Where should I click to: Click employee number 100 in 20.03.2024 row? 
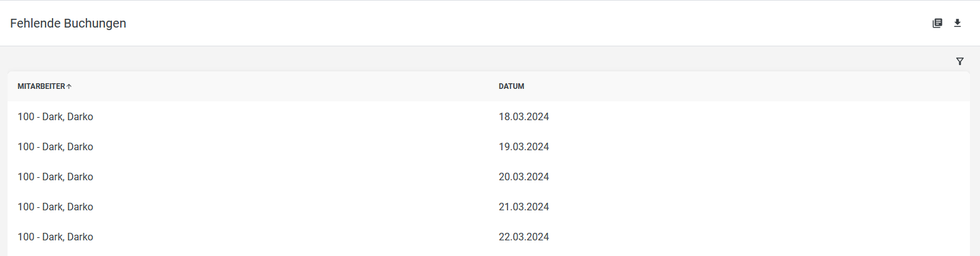tap(26, 177)
